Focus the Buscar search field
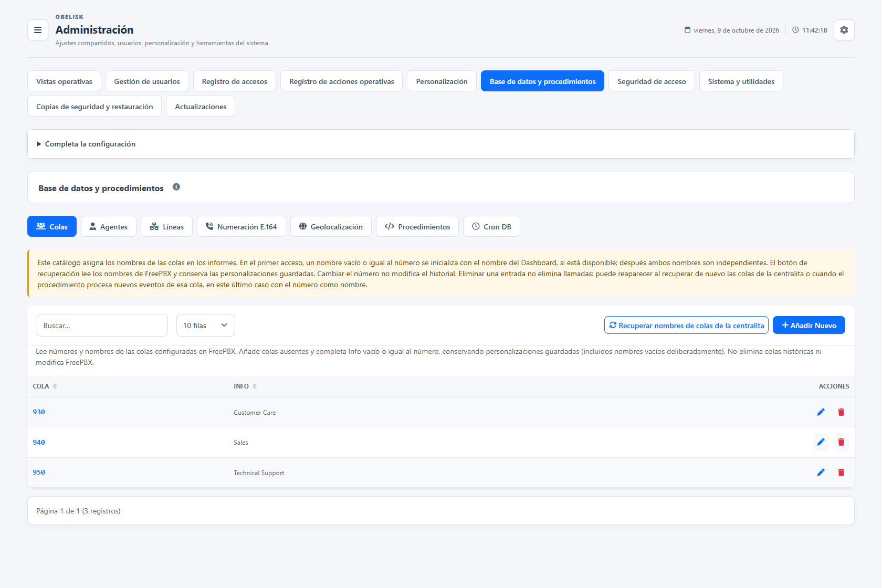The width and height of the screenshot is (882, 588). click(x=102, y=325)
